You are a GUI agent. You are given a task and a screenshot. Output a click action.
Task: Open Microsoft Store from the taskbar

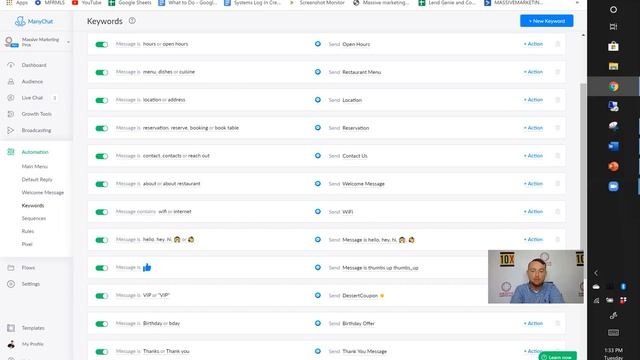tap(613, 46)
